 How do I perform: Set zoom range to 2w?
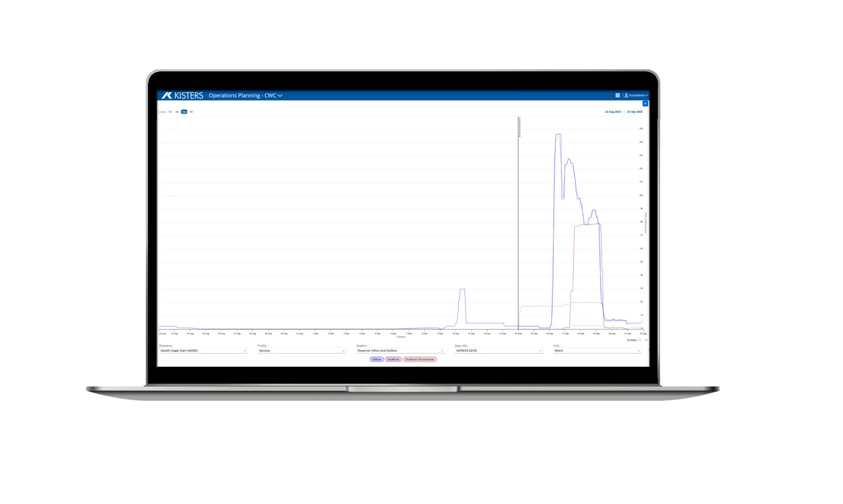[177, 112]
